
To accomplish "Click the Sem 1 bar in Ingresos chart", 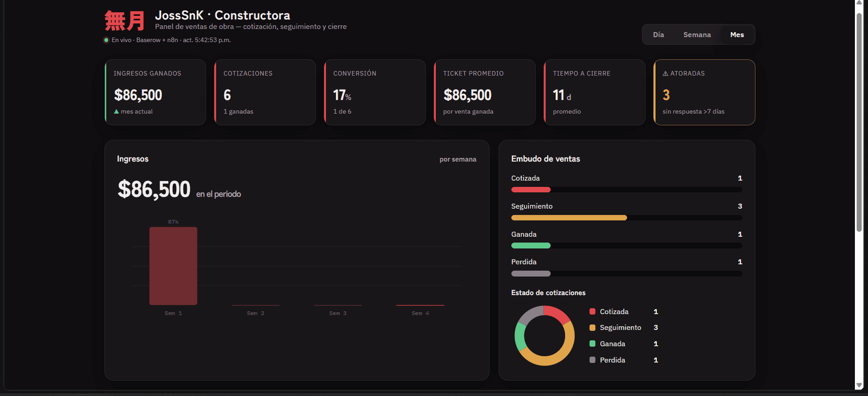I will [x=173, y=266].
